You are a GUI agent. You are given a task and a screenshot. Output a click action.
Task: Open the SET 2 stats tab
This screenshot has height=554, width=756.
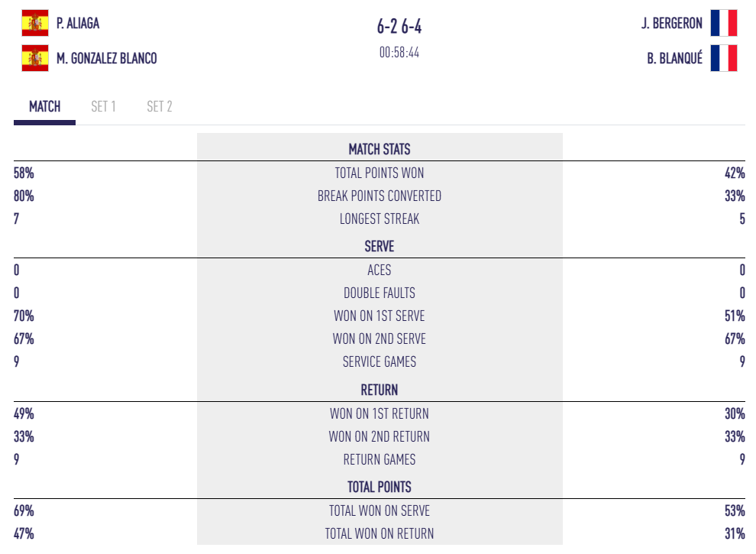[159, 107]
